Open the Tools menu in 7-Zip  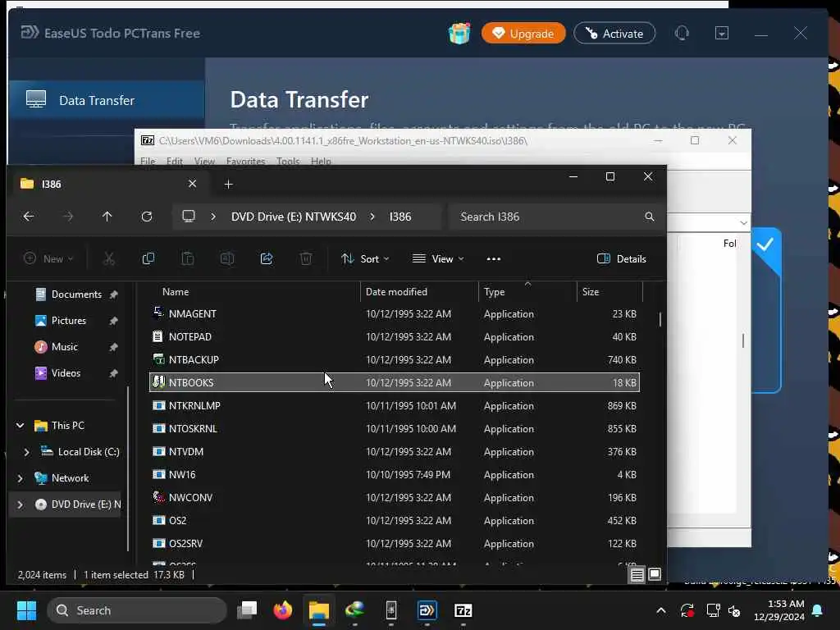coord(288,161)
